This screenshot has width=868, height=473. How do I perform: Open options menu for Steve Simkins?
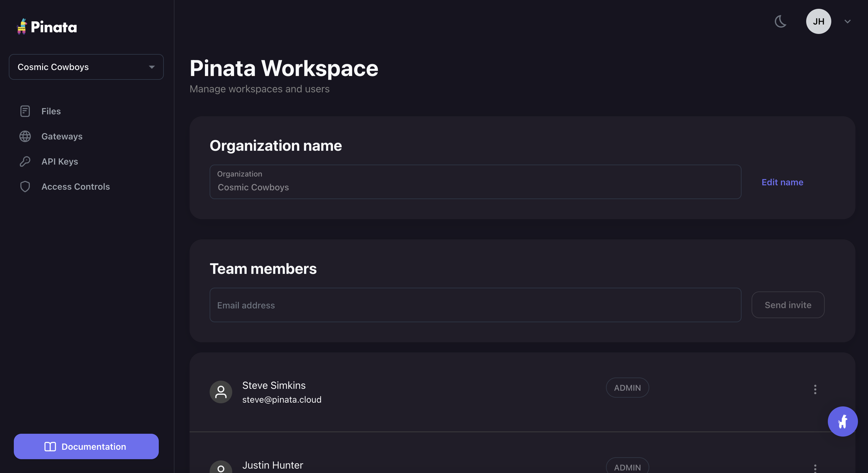pyautogui.click(x=815, y=389)
